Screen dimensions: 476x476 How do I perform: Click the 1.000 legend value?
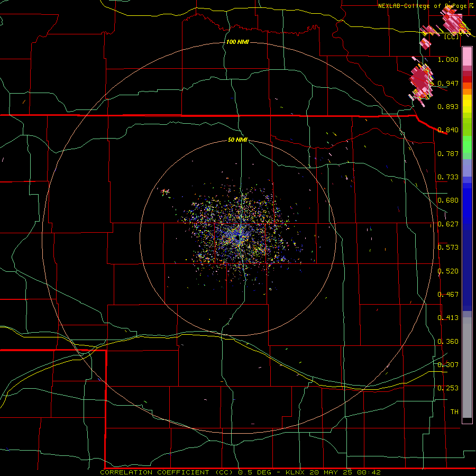(448, 59)
